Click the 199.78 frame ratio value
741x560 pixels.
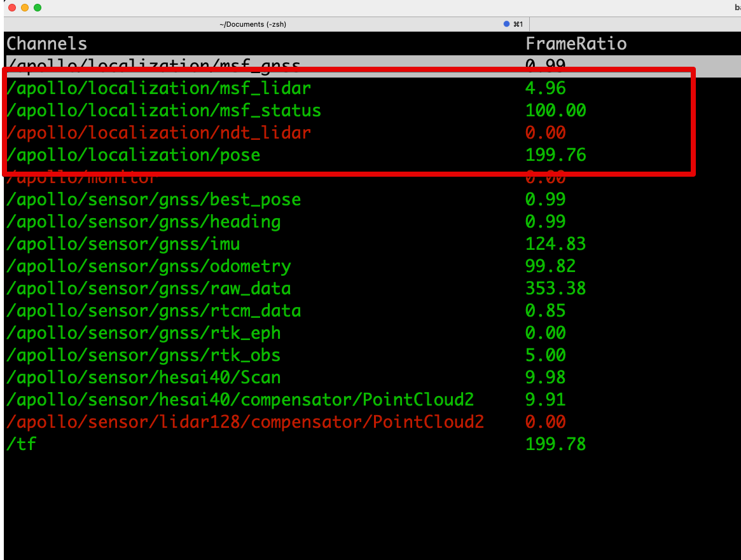(x=556, y=444)
